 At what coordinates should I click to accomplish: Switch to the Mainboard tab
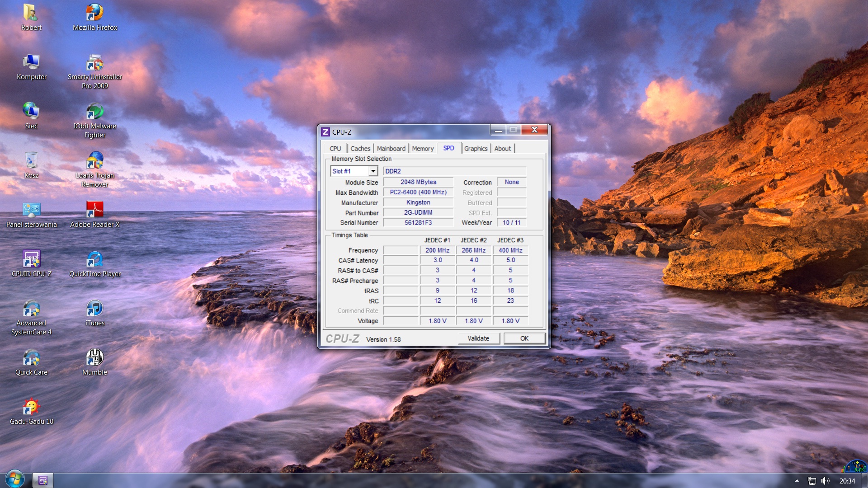pos(391,149)
